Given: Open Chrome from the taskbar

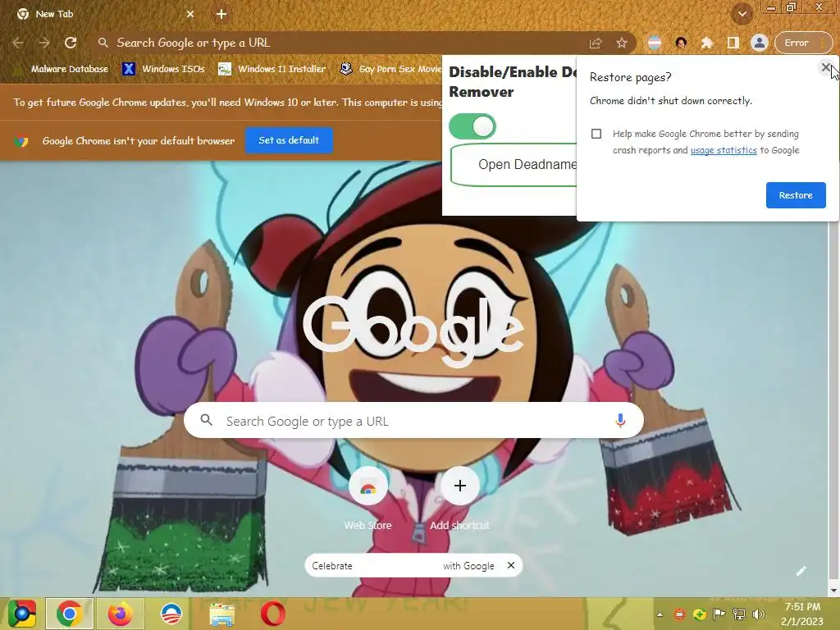Looking at the screenshot, I should [70, 614].
